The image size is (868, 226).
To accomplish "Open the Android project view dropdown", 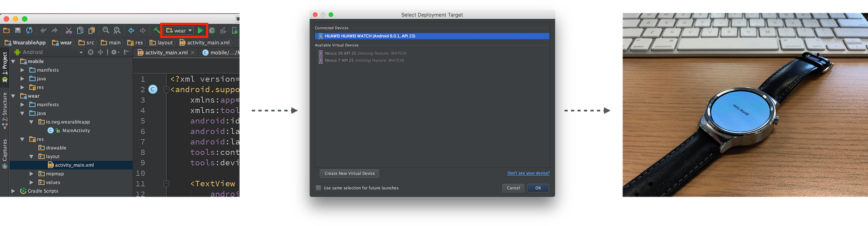I will coord(81,52).
